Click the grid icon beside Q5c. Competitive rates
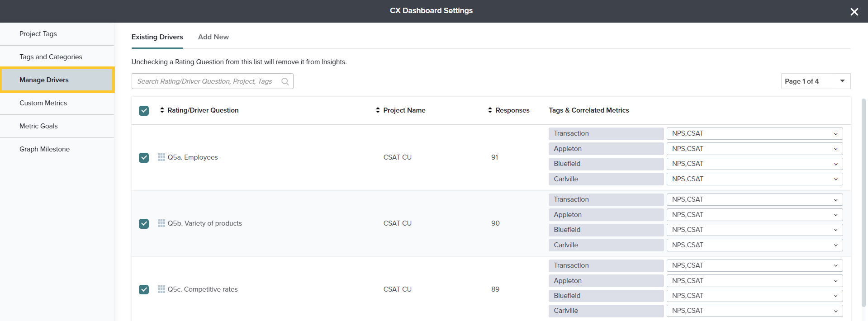The image size is (868, 321). click(x=161, y=289)
